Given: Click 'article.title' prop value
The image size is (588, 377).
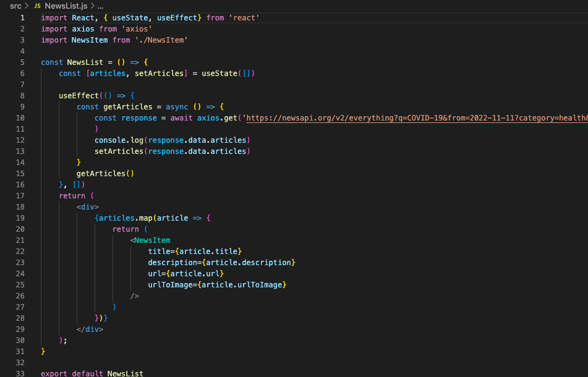Looking at the screenshot, I should (x=208, y=252).
